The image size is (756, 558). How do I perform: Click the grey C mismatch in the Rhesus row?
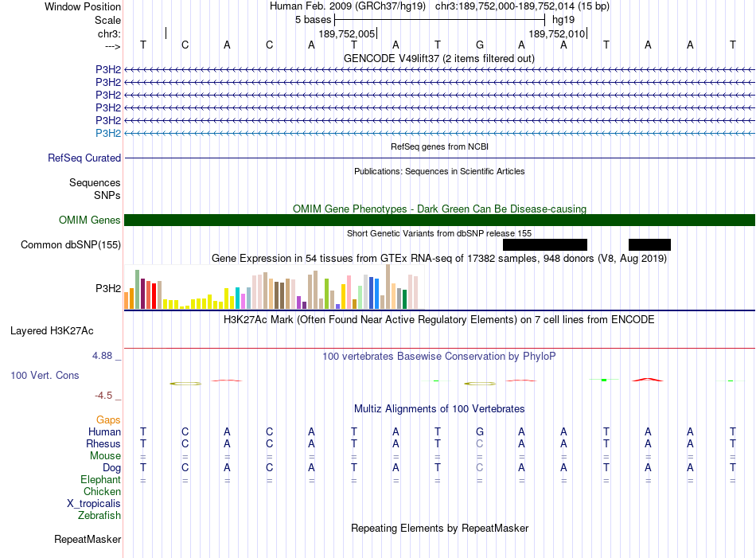480,443
